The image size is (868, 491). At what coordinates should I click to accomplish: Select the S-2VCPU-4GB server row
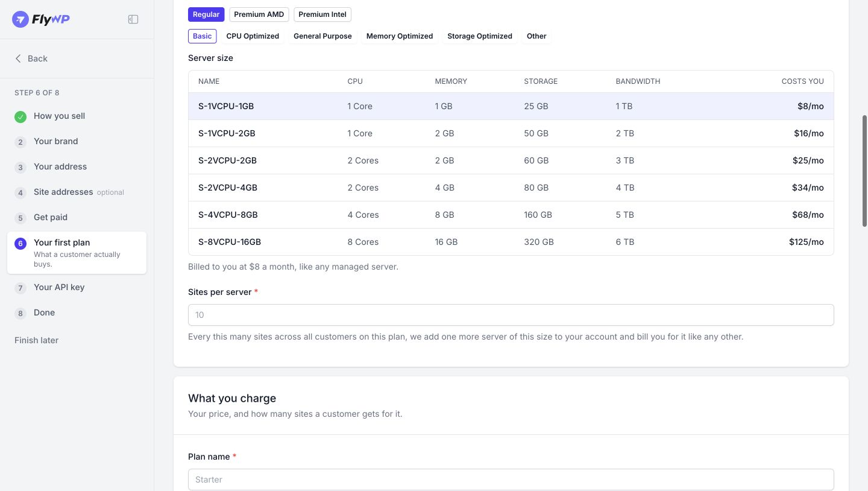point(511,188)
